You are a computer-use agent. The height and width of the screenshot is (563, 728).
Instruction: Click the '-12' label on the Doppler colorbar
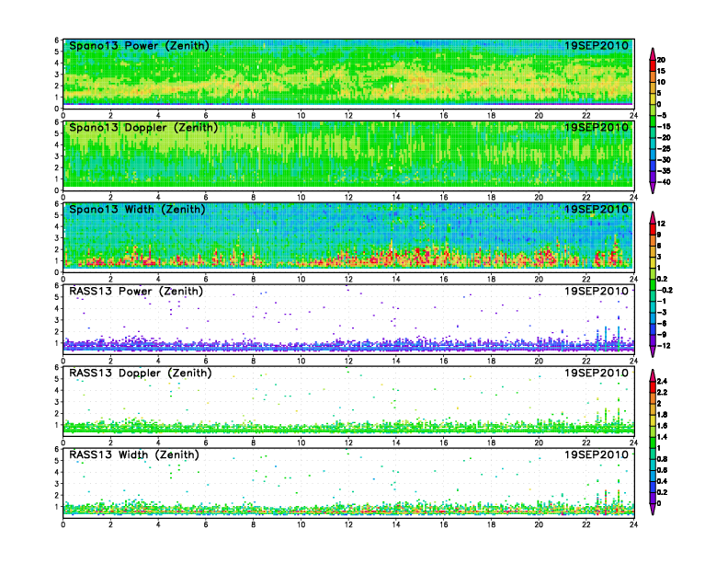[x=664, y=346]
